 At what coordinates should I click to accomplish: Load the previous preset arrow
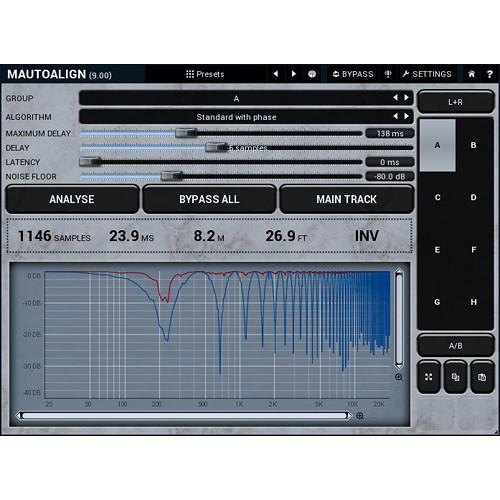click(276, 74)
